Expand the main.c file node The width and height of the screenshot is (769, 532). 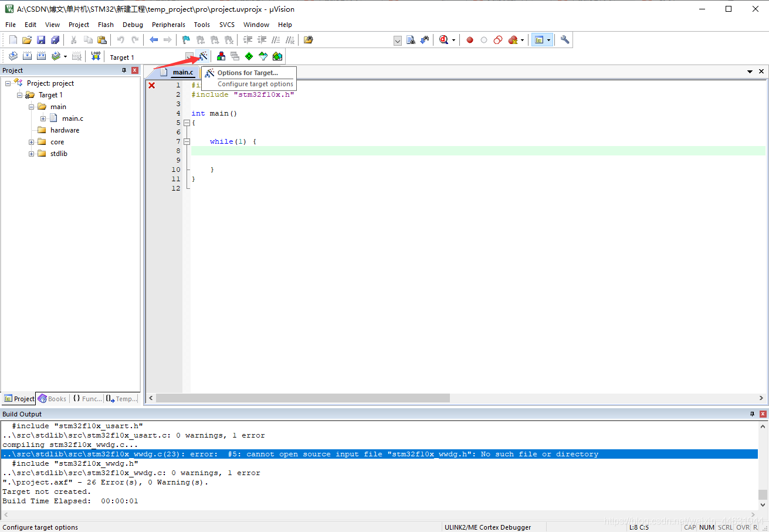pos(43,118)
